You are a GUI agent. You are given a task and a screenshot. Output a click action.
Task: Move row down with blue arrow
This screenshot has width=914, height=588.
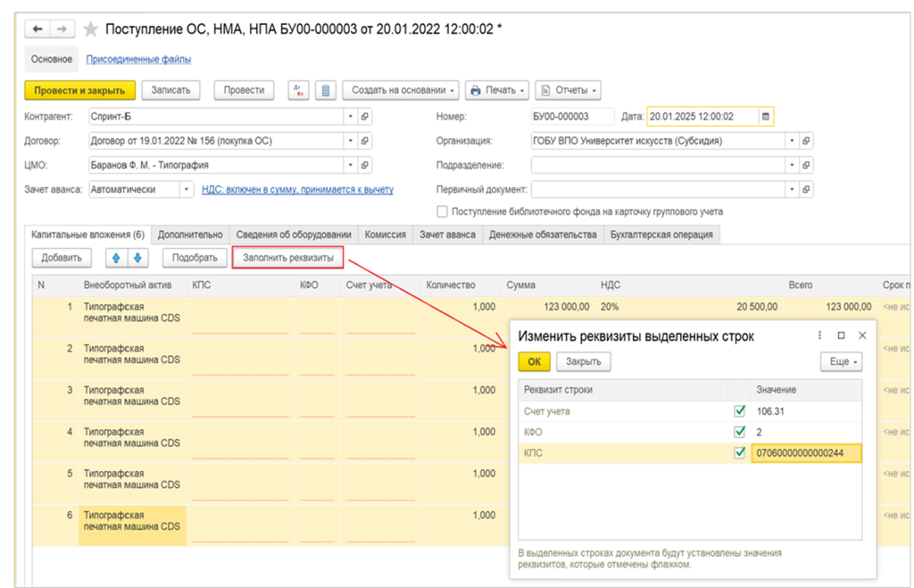tap(137, 258)
